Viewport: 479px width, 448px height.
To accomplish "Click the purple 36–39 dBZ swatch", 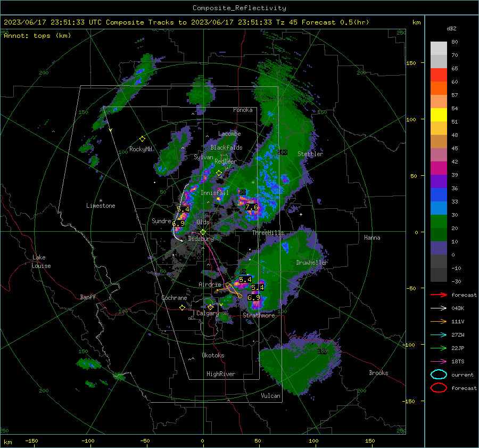I will (439, 182).
